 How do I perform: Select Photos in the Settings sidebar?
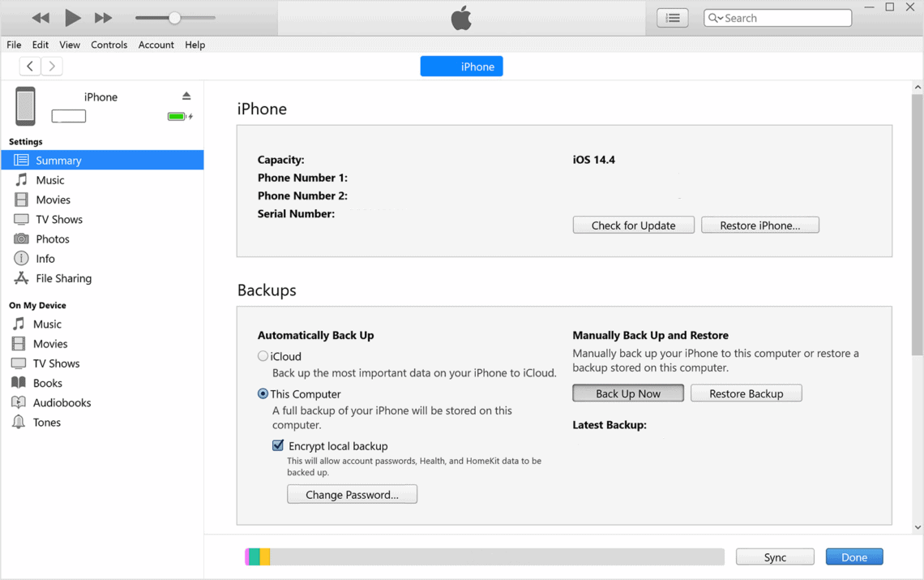50,238
